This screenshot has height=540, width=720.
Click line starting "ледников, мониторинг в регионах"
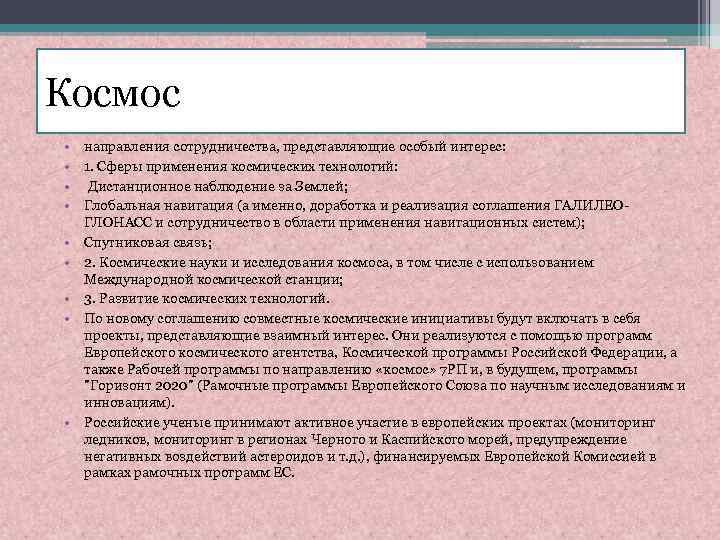tap(355, 440)
